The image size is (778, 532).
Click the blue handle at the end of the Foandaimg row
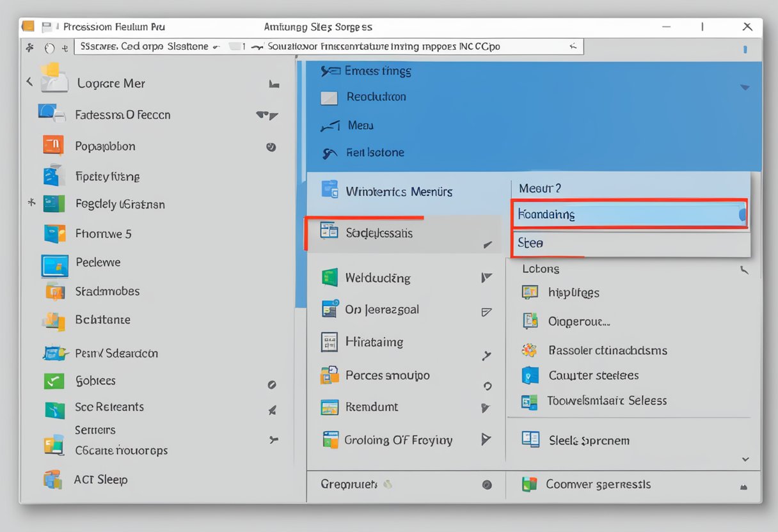(x=742, y=215)
